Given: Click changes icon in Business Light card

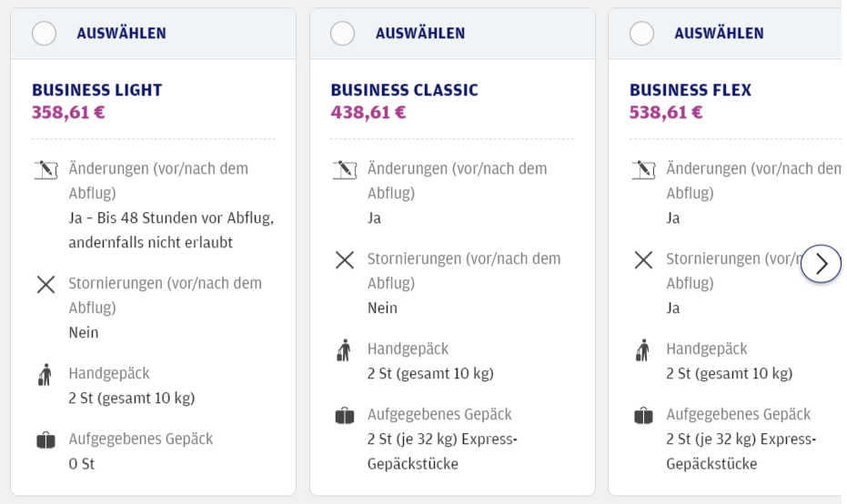Looking at the screenshot, I should [x=45, y=169].
